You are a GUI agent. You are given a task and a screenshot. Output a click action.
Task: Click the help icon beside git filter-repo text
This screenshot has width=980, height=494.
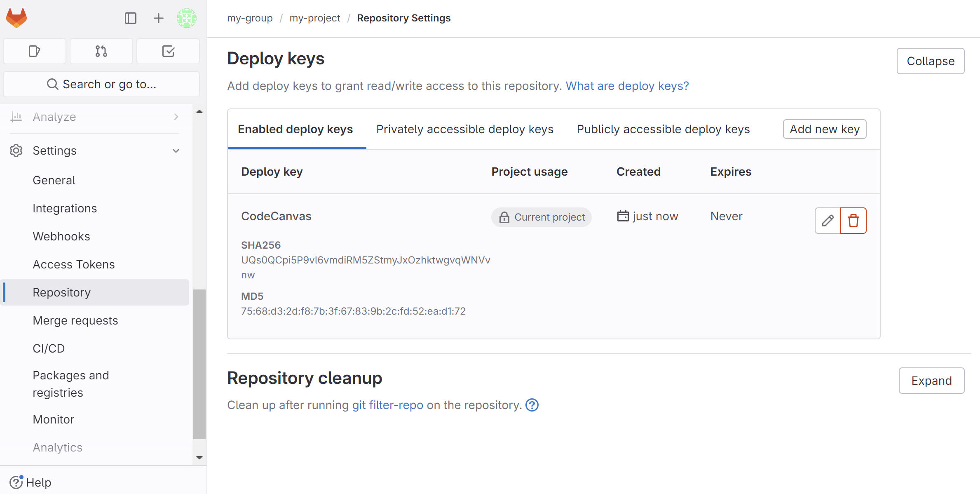point(532,405)
